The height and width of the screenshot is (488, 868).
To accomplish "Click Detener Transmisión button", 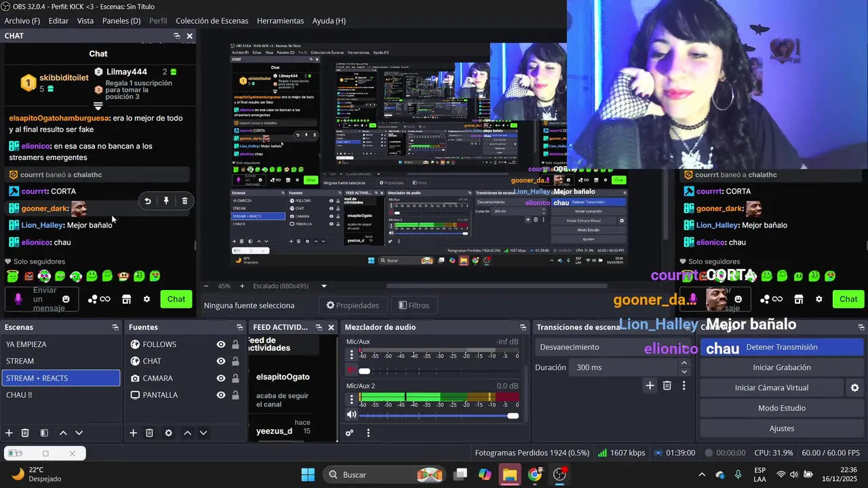I will click(782, 347).
